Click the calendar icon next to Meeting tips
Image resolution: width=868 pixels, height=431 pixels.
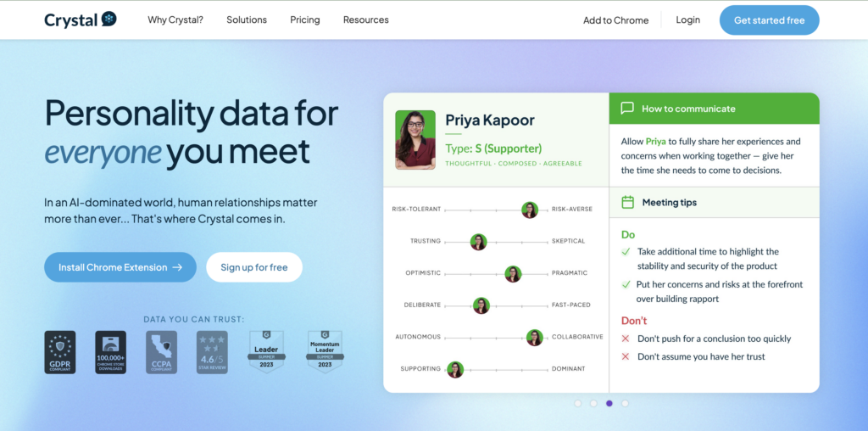[x=627, y=202]
